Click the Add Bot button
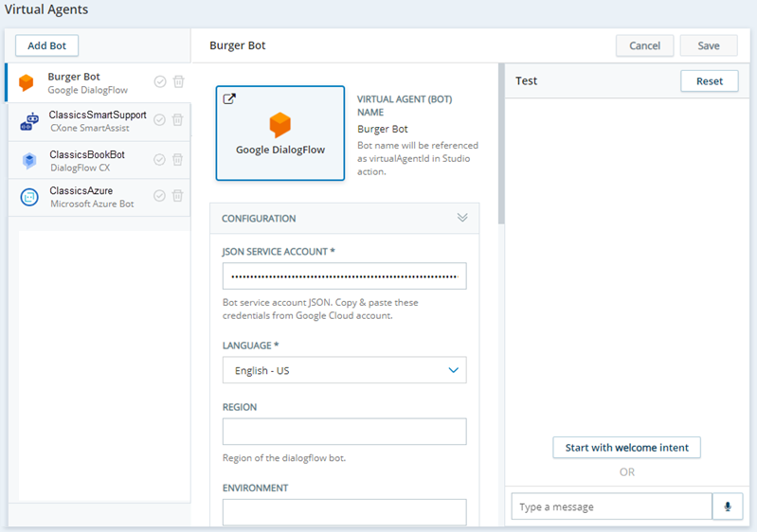 (x=46, y=45)
